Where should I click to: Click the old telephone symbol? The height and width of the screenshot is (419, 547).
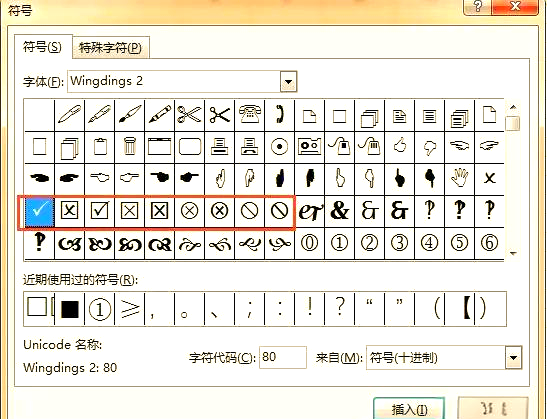[249, 115]
